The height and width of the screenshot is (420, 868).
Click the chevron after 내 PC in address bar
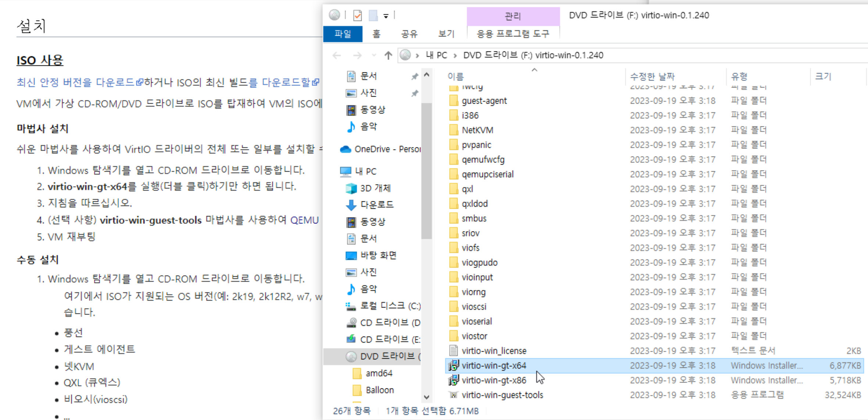point(455,55)
